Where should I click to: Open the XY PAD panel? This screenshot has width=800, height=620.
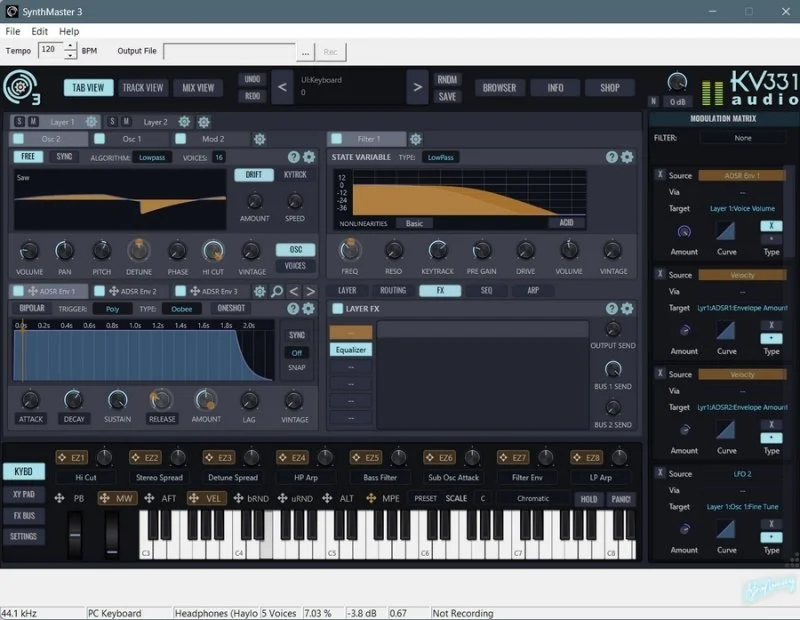[24, 494]
